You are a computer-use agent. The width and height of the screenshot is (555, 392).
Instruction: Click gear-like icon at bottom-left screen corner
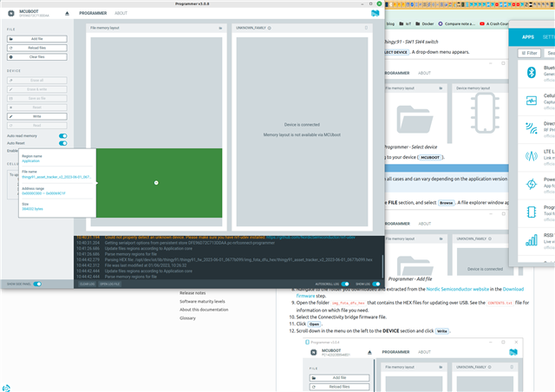click(x=6, y=389)
